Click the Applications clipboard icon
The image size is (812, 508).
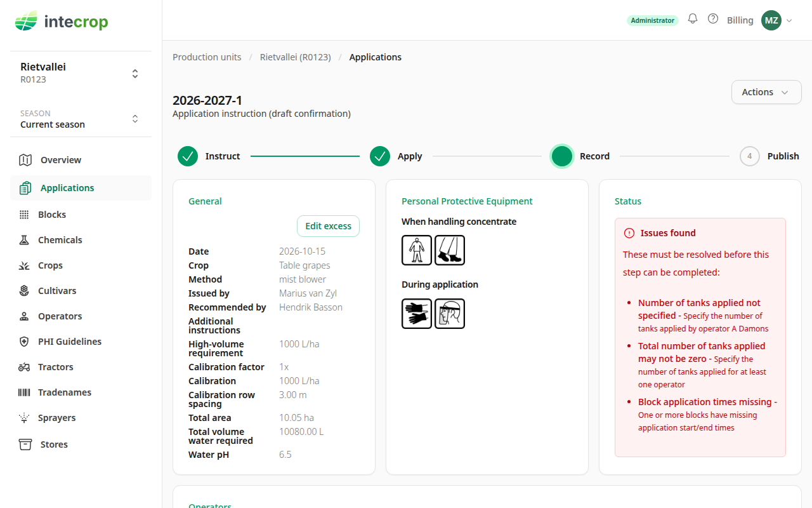tap(25, 188)
